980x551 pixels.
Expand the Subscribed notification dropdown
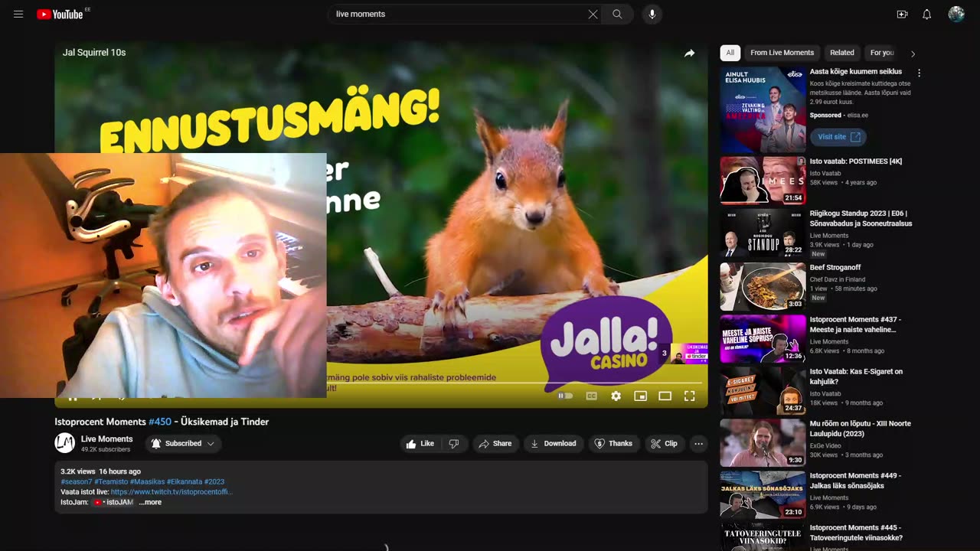[x=183, y=443]
